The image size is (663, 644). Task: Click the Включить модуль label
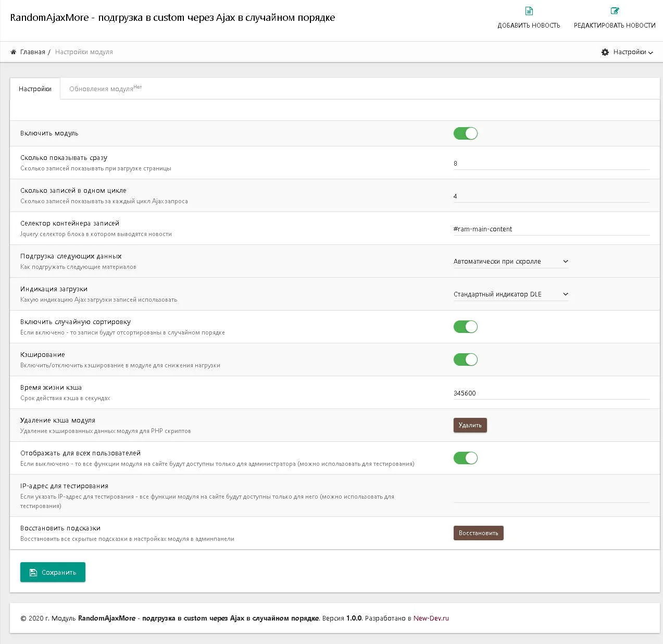(49, 133)
